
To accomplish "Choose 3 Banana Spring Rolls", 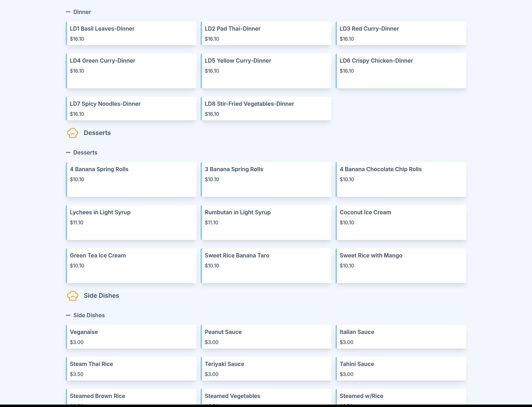I will [266, 179].
